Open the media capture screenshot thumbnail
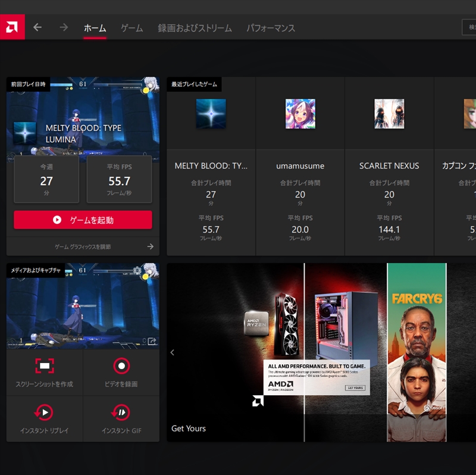This screenshot has height=475, width=476. tap(83, 306)
